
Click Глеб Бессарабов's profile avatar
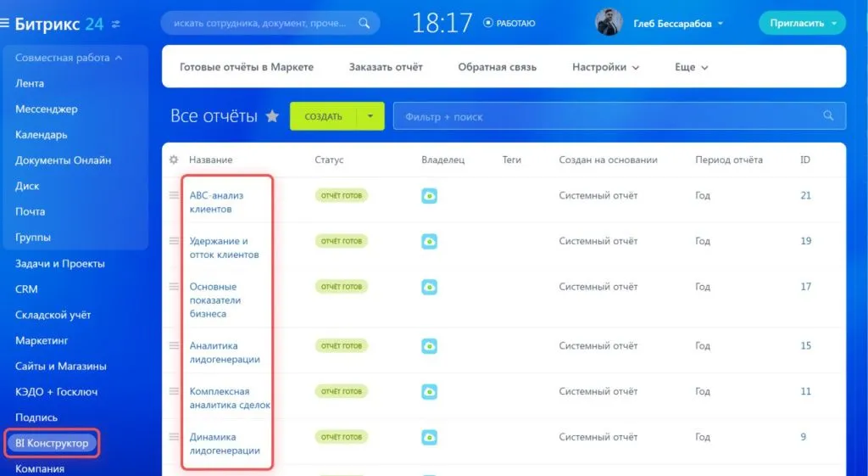pos(609,23)
